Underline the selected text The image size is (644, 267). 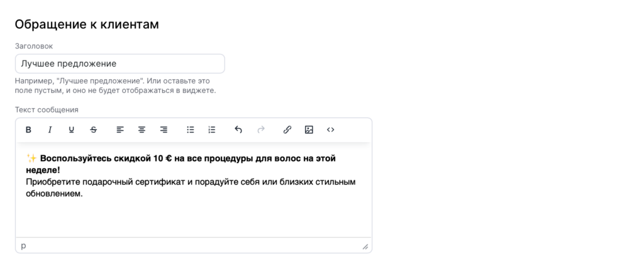coord(71,130)
